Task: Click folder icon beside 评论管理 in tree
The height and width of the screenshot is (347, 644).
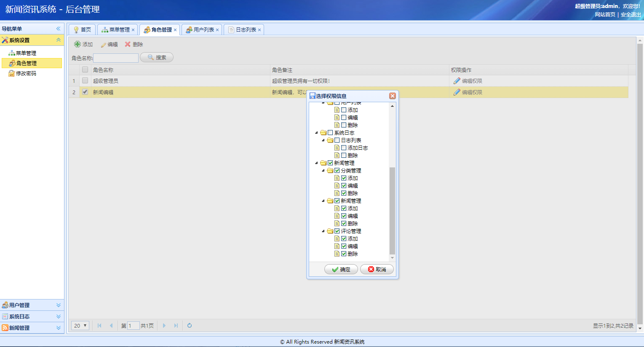Action: 330,231
